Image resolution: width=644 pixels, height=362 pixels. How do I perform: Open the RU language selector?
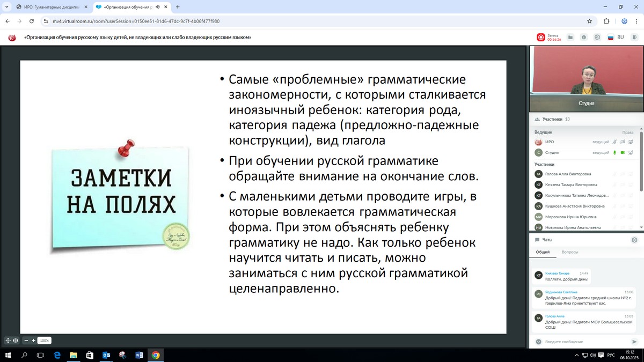coord(616,38)
